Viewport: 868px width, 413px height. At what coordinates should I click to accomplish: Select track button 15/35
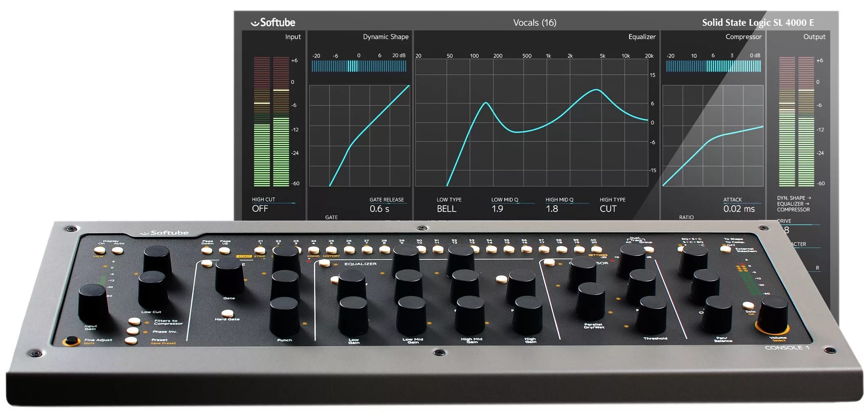coord(509,249)
